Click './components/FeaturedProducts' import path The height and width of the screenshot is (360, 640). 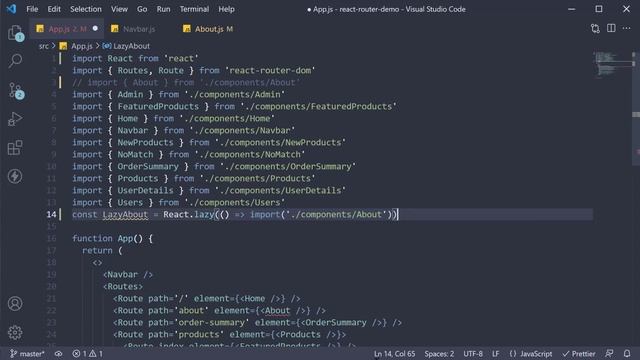(318, 107)
